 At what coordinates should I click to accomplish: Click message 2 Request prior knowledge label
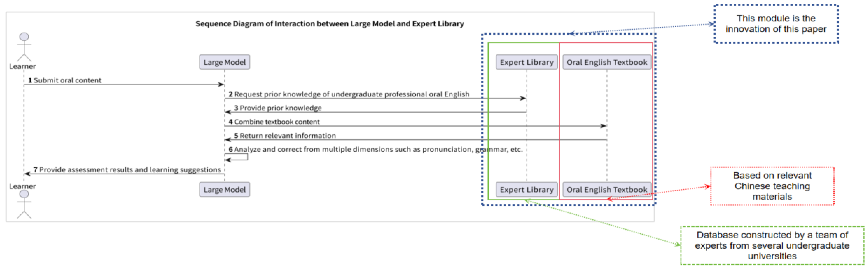[349, 94]
